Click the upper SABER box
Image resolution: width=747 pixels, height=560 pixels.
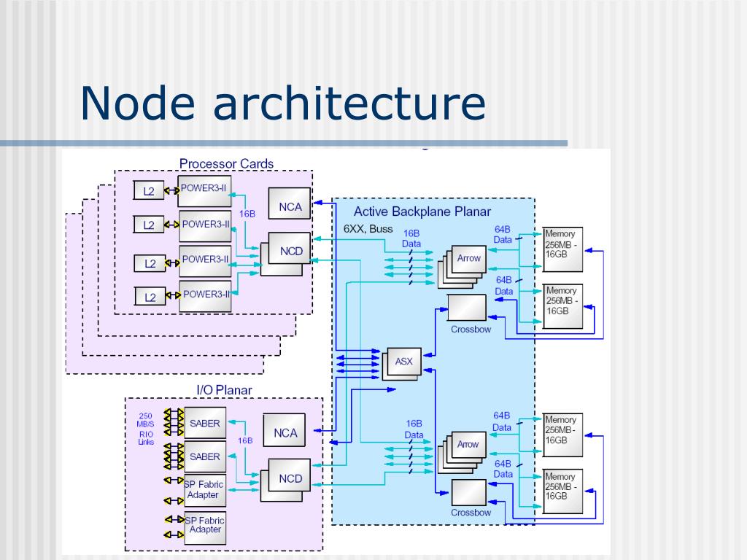205,423
